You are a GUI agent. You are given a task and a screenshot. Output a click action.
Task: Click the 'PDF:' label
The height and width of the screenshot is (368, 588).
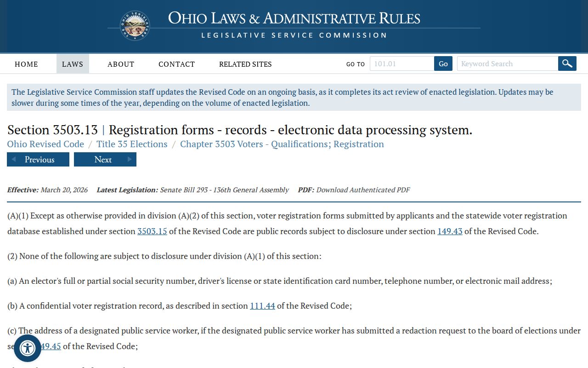306,190
